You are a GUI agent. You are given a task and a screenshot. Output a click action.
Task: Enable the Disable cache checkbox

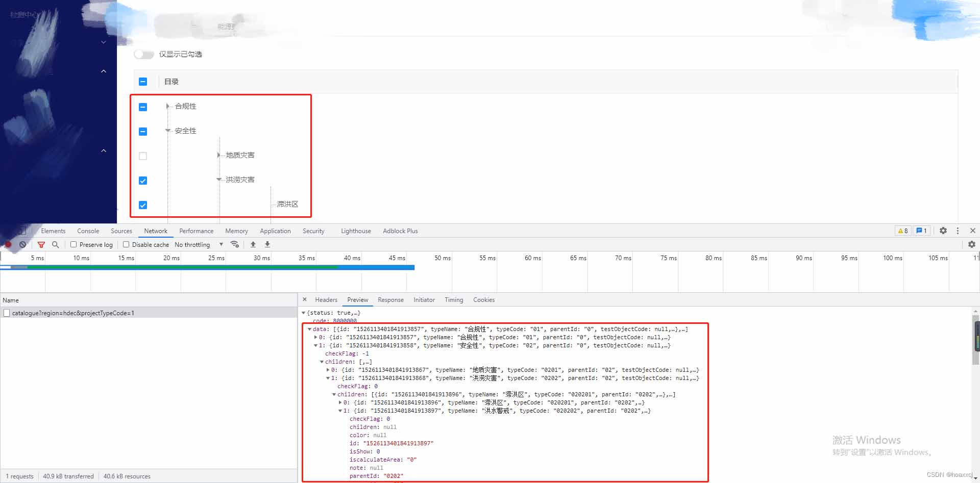tap(126, 244)
